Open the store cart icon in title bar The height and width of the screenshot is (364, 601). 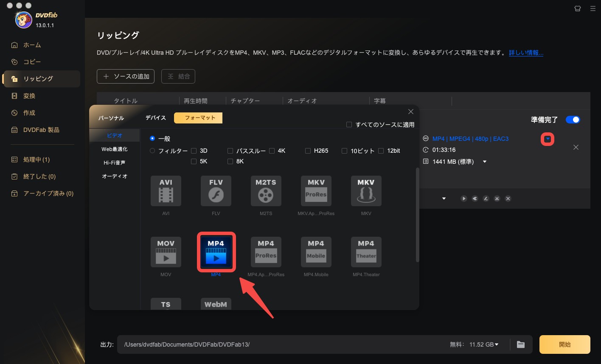(577, 8)
